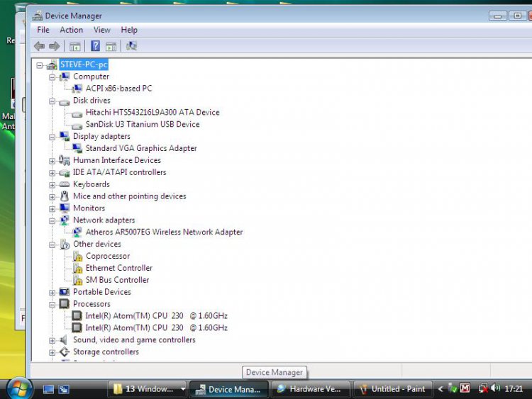Click the Device Manager title bar icon

(x=38, y=16)
